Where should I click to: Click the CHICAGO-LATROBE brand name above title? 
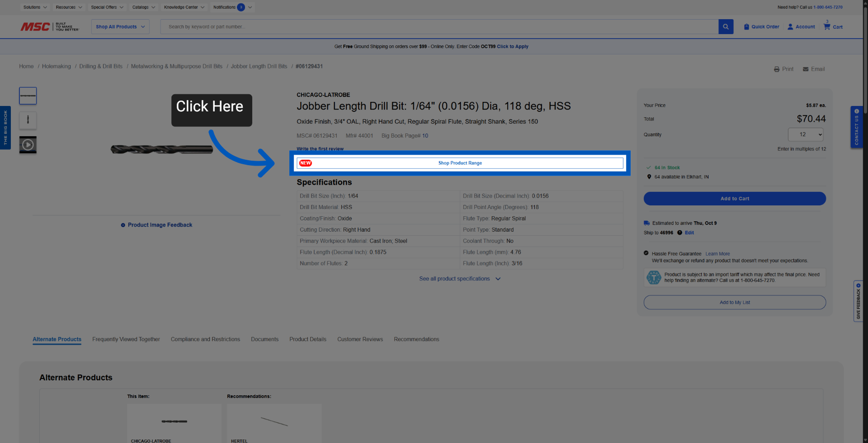pyautogui.click(x=323, y=95)
